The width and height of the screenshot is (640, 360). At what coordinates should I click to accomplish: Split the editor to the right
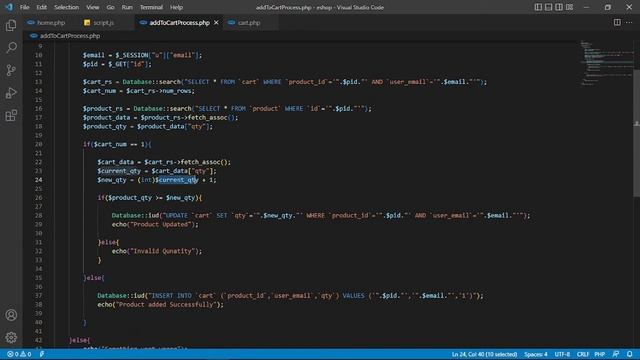pos(617,22)
